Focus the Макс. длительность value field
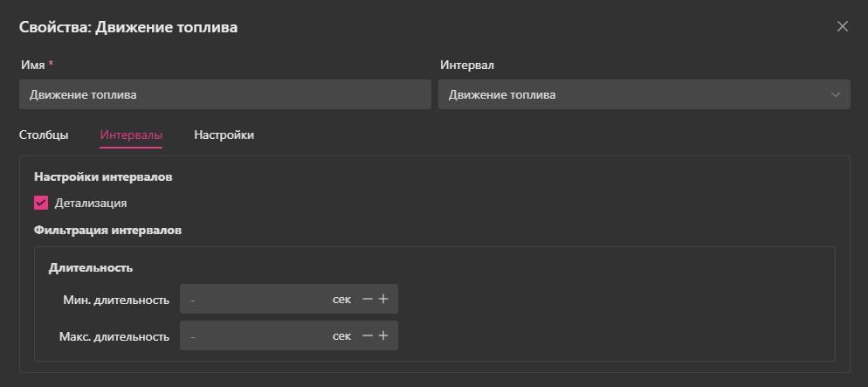 [253, 335]
